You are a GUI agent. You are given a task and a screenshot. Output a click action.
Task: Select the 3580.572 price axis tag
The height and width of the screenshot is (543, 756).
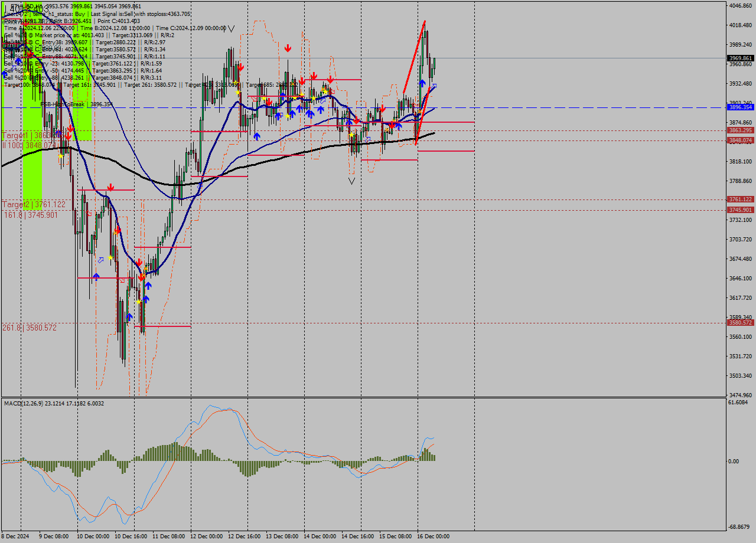pos(740,323)
